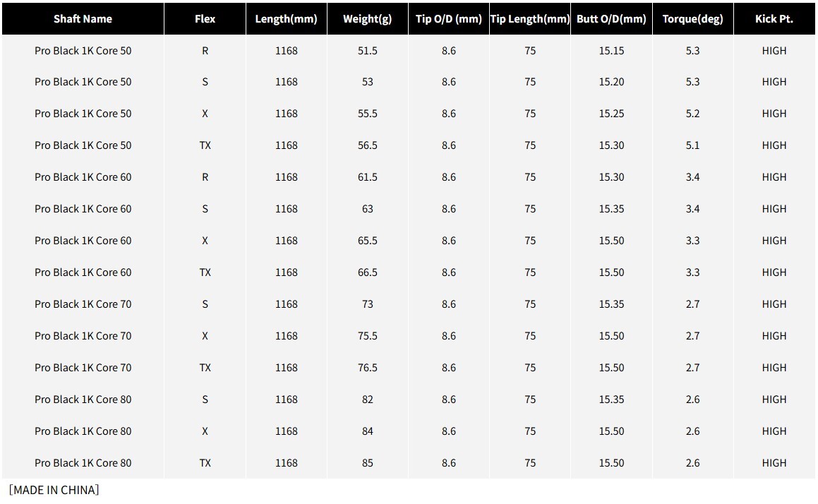Click the MADE IN CHINA footnote
The height and width of the screenshot is (504, 818).
pos(54,490)
